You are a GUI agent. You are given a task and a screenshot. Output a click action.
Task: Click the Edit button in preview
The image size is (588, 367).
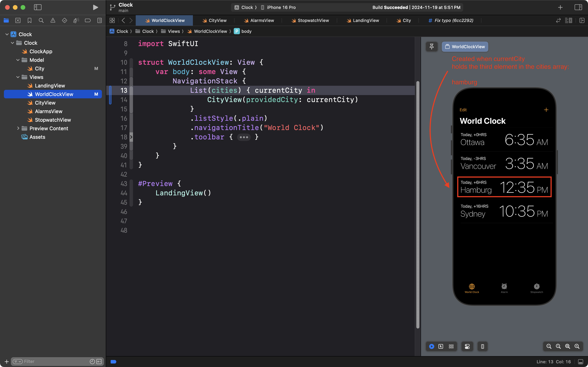[463, 110]
